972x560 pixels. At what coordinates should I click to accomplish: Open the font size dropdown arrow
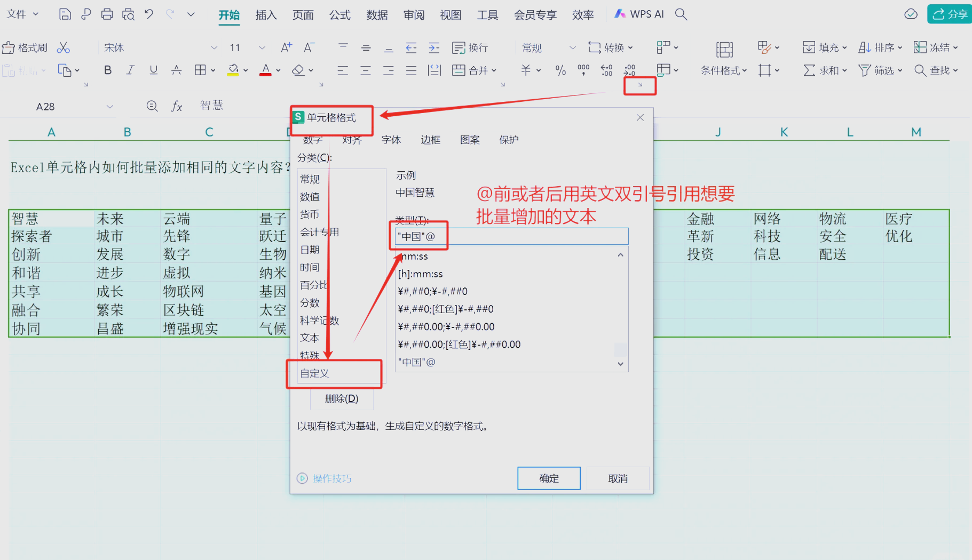pyautogui.click(x=262, y=47)
